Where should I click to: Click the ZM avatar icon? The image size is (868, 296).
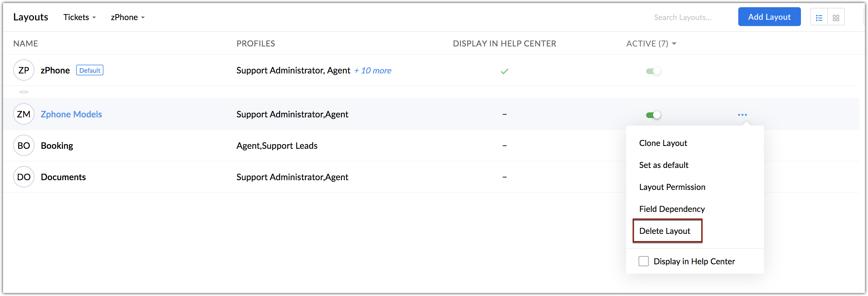click(24, 114)
